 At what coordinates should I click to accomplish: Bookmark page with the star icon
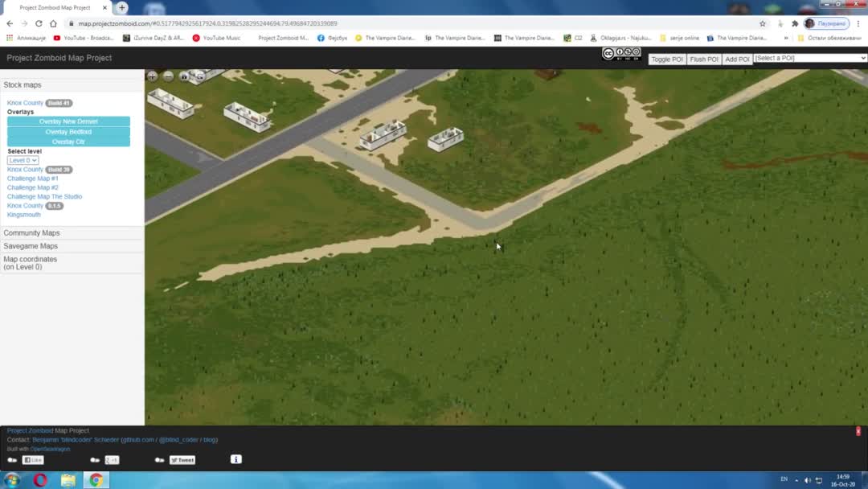[x=763, y=23]
